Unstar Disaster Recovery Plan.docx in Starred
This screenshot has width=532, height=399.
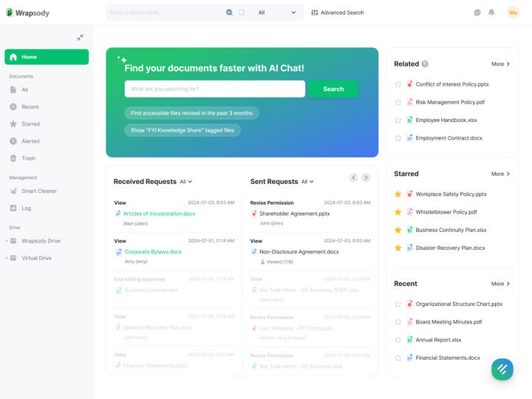(x=398, y=248)
